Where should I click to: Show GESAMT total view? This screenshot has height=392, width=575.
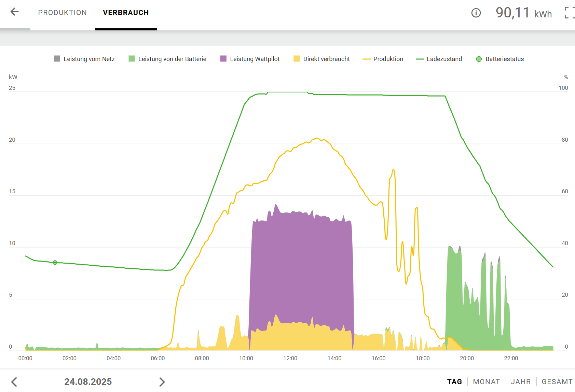pos(557,381)
